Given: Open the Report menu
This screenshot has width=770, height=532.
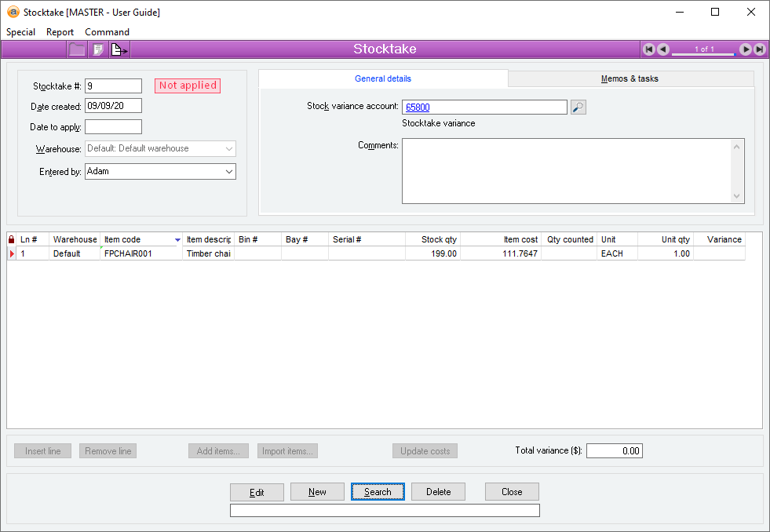Looking at the screenshot, I should (x=60, y=32).
